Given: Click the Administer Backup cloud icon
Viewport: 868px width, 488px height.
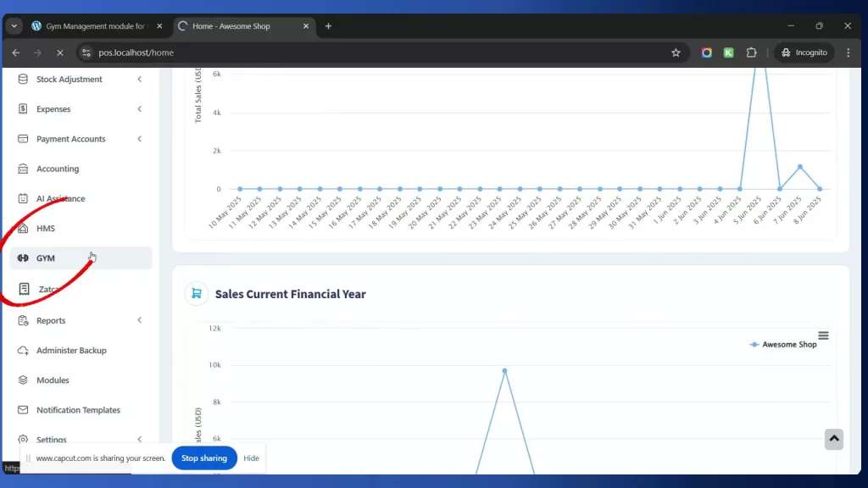Looking at the screenshot, I should pyautogui.click(x=23, y=350).
